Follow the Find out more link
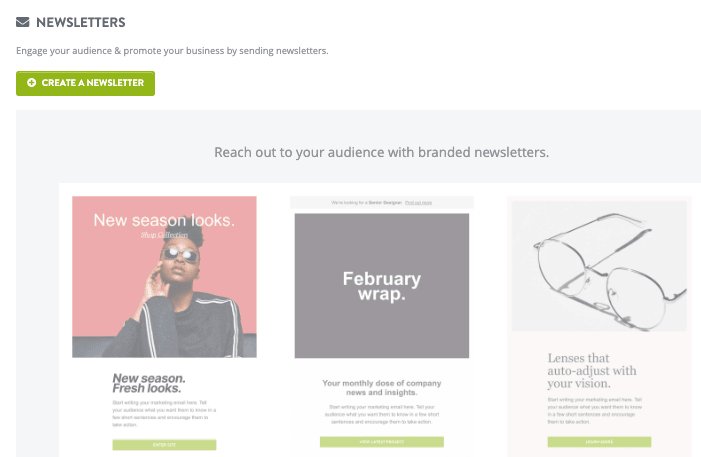The height and width of the screenshot is (457, 701). point(418,203)
